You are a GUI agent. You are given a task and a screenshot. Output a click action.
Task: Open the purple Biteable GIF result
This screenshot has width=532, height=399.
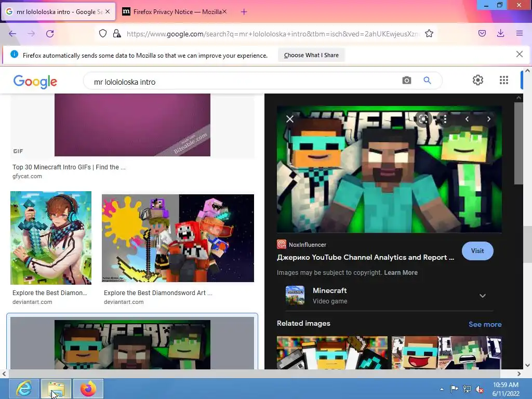click(132, 125)
